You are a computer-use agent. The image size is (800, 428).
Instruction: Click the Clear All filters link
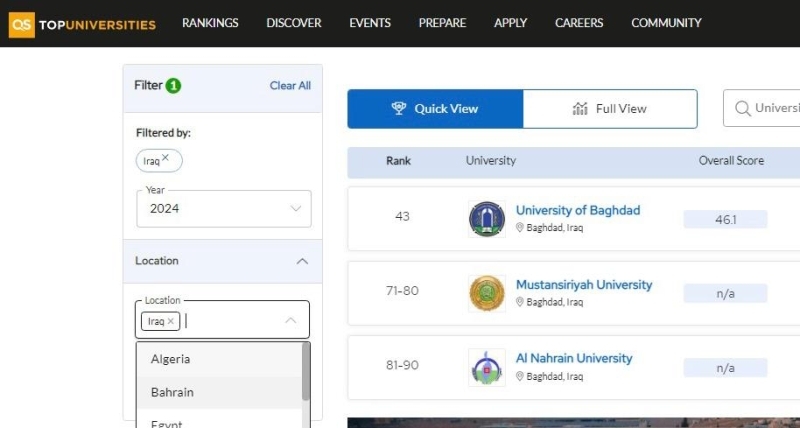pyautogui.click(x=290, y=86)
